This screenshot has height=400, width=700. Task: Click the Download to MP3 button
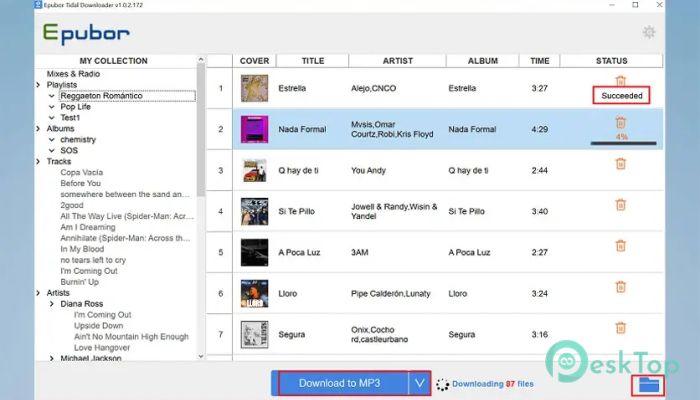[x=340, y=383]
